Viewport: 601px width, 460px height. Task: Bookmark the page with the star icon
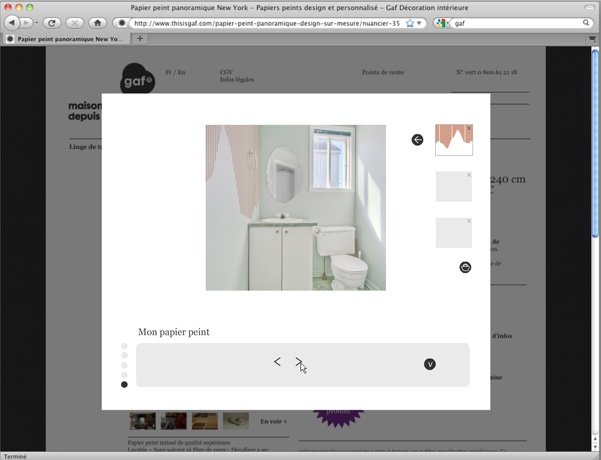(x=410, y=23)
